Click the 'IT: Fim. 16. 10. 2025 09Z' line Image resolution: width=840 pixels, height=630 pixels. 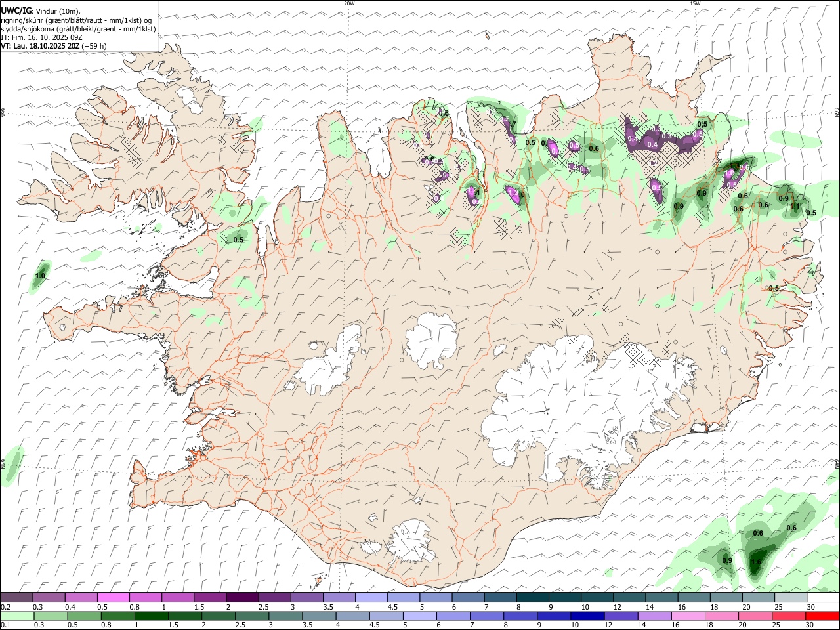(41, 37)
